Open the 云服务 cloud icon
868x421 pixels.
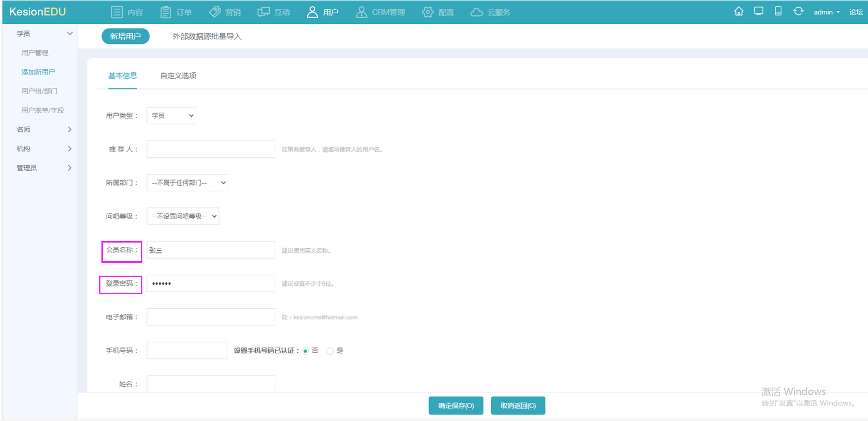coord(477,12)
